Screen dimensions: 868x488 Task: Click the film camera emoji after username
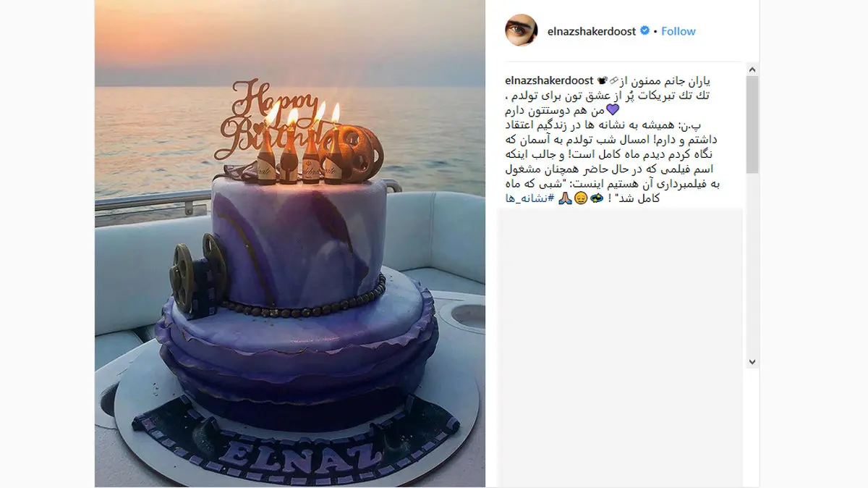click(602, 80)
